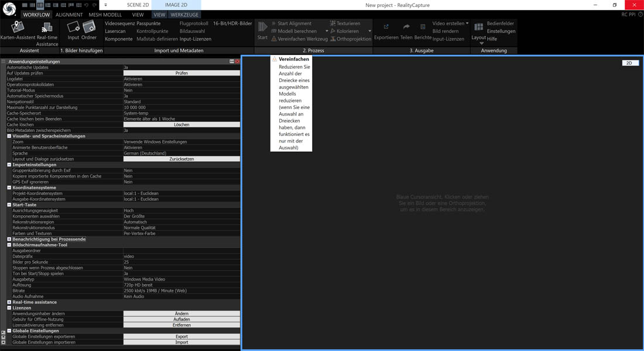Click the Modell berechnen icon
Screen dimensions: 644x351
click(274, 31)
